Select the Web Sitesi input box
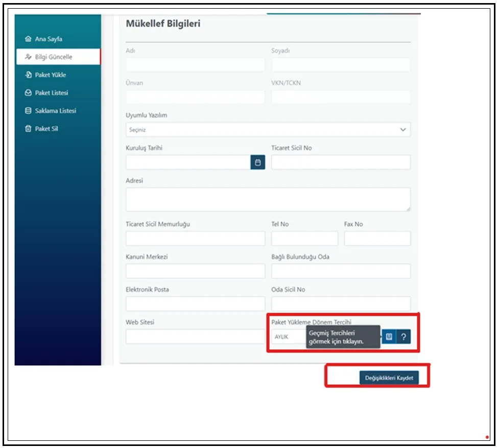This screenshot has height=448, width=497. 195,337
